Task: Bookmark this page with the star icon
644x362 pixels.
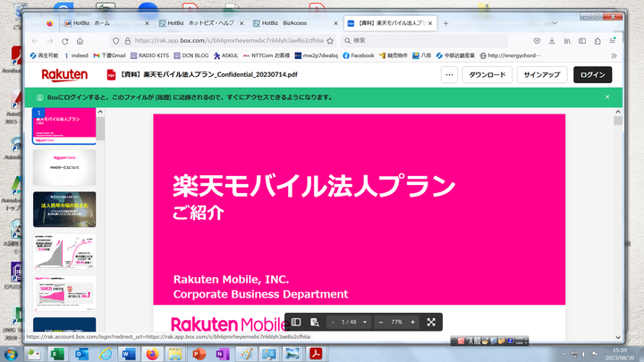Action: click(330, 40)
